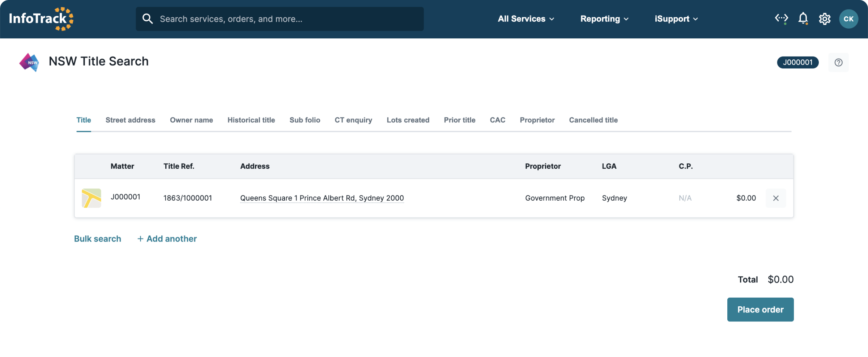Viewport: 868px width, 357px height.
Task: Click the N/A value in C.P. column
Action: coord(685,198)
